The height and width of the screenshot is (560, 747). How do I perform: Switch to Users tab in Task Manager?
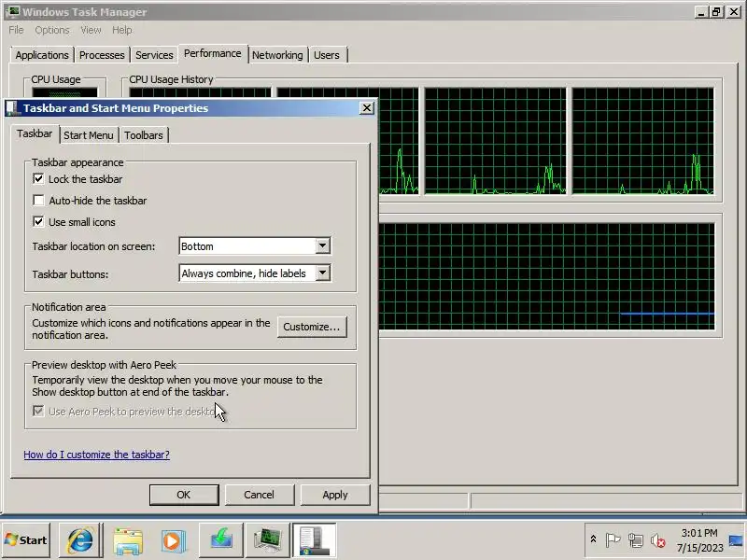pyautogui.click(x=327, y=55)
